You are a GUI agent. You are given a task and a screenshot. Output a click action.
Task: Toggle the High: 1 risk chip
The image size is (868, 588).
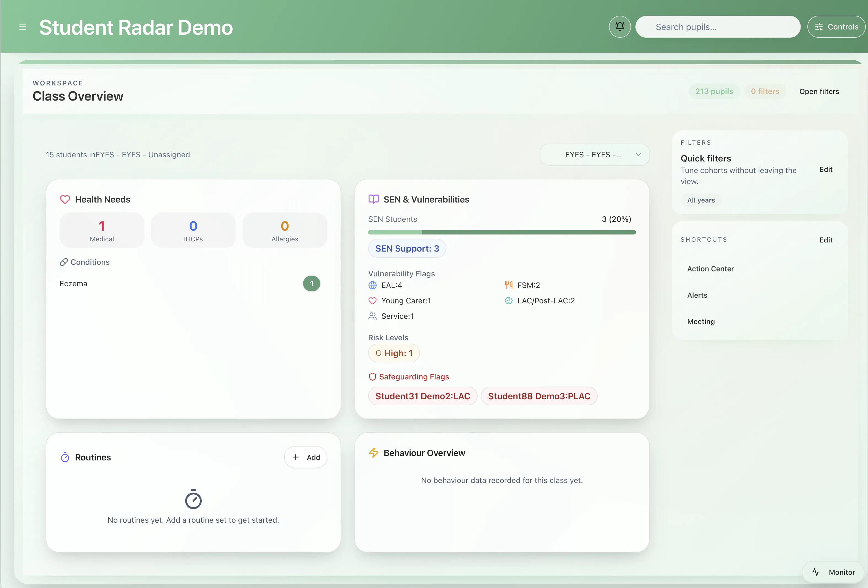click(394, 353)
